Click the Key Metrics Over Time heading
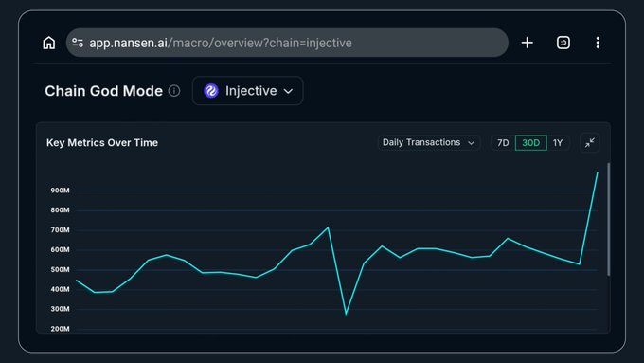The height and width of the screenshot is (363, 644). [102, 143]
